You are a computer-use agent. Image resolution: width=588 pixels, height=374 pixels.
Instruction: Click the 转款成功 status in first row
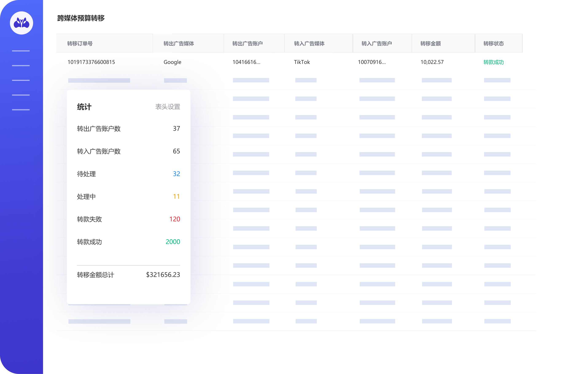[x=494, y=62]
